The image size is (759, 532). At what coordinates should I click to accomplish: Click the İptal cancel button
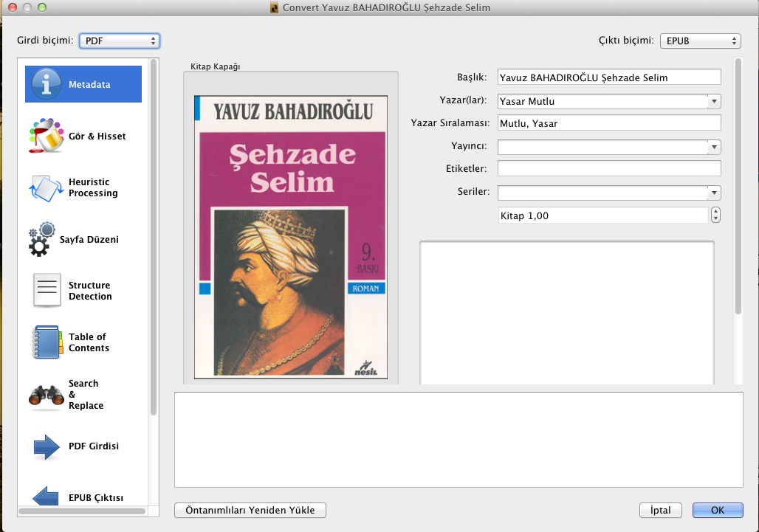click(660, 511)
